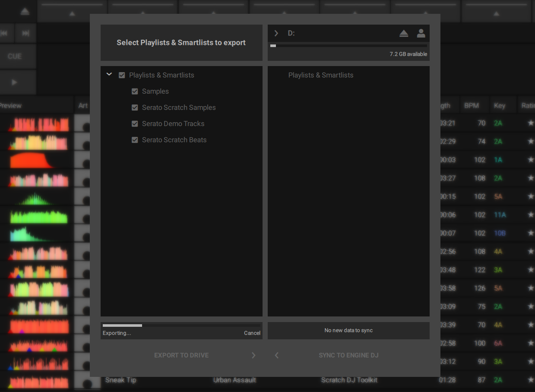
Task: Uncheck Serato Scratch Beats playlist
Action: 135,140
